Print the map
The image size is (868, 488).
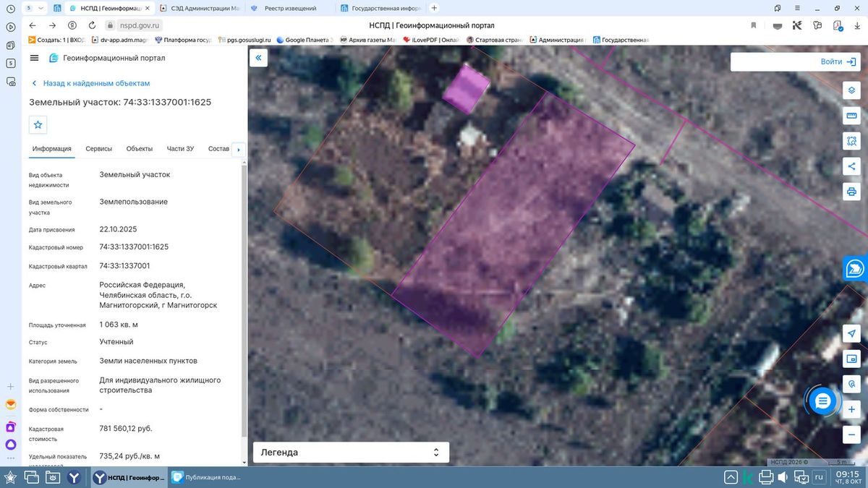(x=851, y=192)
